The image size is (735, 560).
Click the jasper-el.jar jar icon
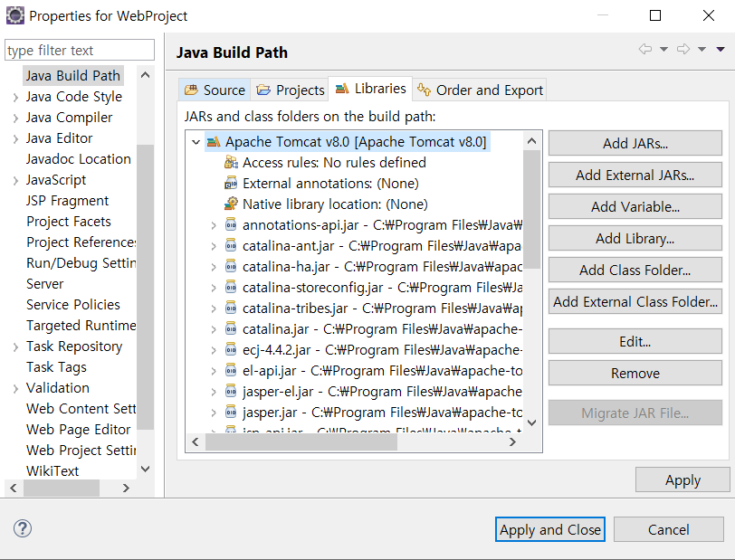click(x=231, y=392)
